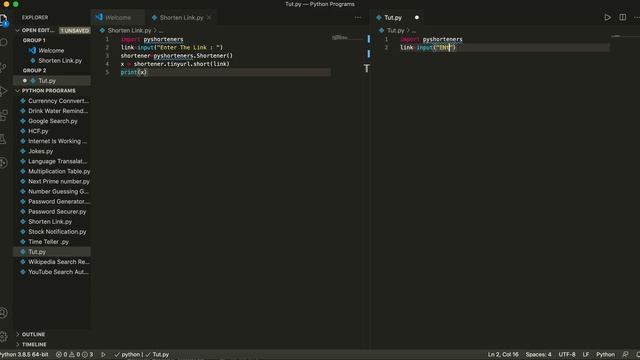Open Stock Notification.py file

pos(52,232)
